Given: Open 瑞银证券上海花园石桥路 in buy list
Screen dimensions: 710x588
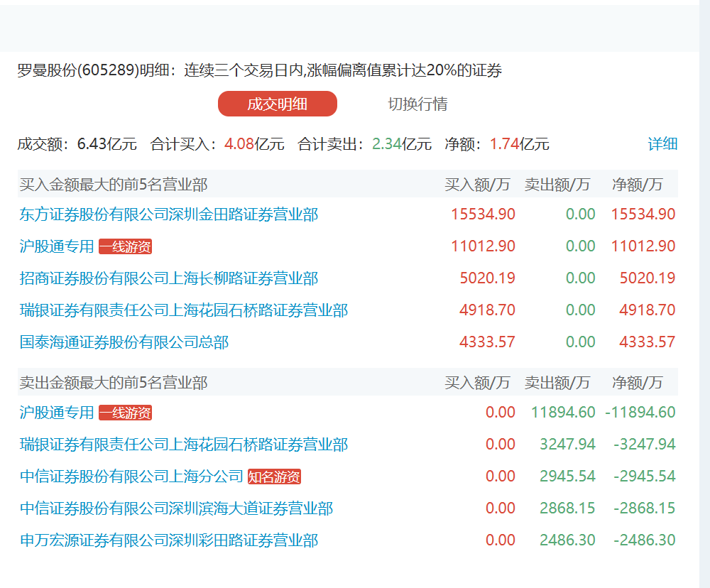Looking at the screenshot, I should pos(184,310).
